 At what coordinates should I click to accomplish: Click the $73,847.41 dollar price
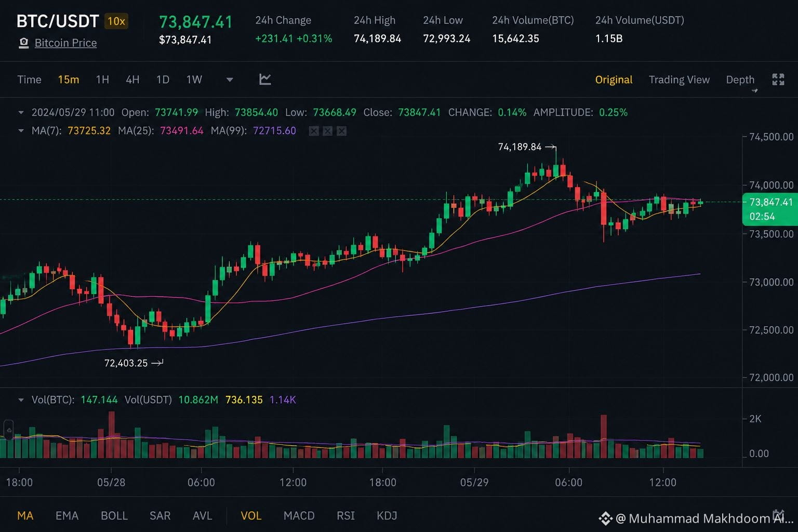pyautogui.click(x=185, y=40)
